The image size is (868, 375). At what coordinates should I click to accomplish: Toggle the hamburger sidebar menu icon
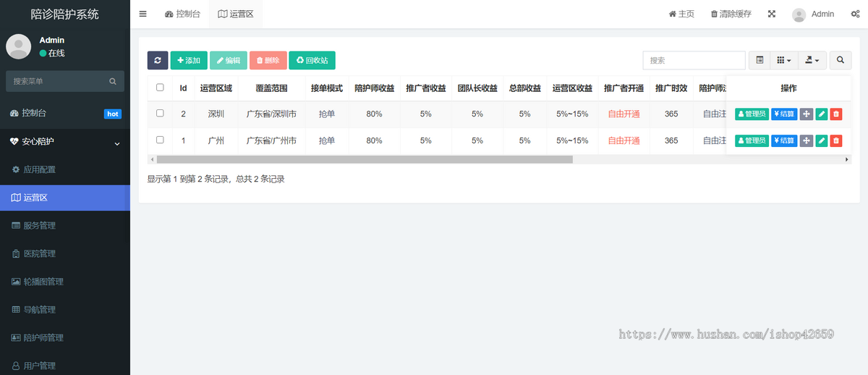(143, 14)
